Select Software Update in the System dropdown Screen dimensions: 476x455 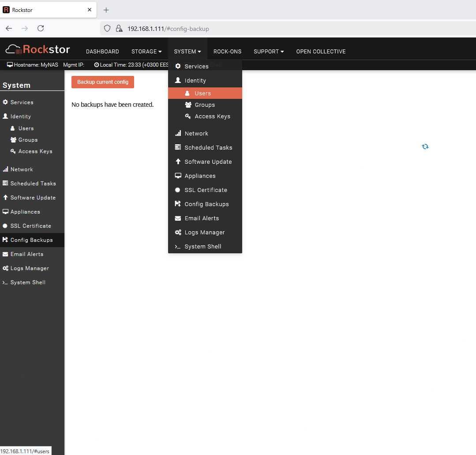point(205,162)
